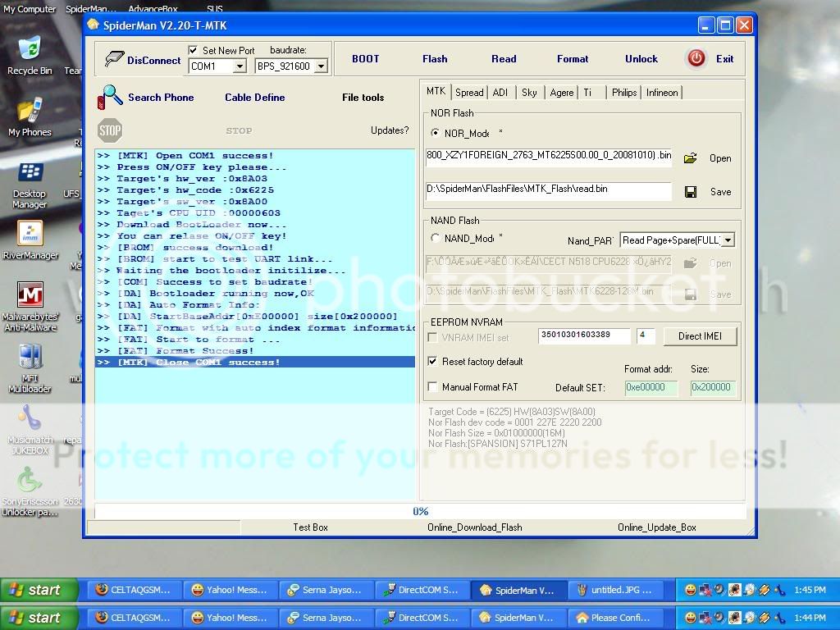Image resolution: width=840 pixels, height=630 pixels.
Task: Switch to the Sky tab
Action: [529, 93]
